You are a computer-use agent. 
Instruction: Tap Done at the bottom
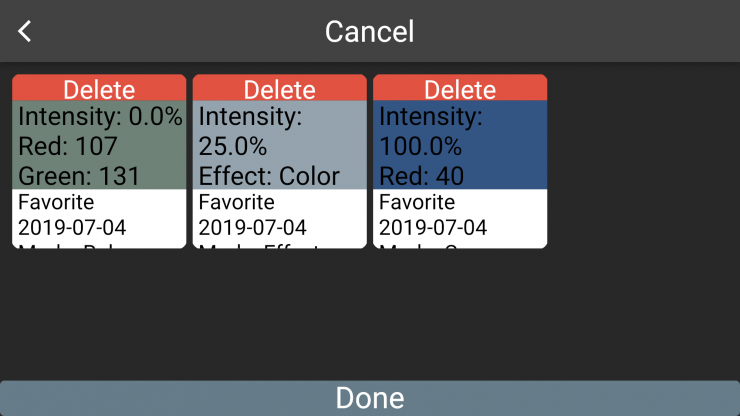370,398
